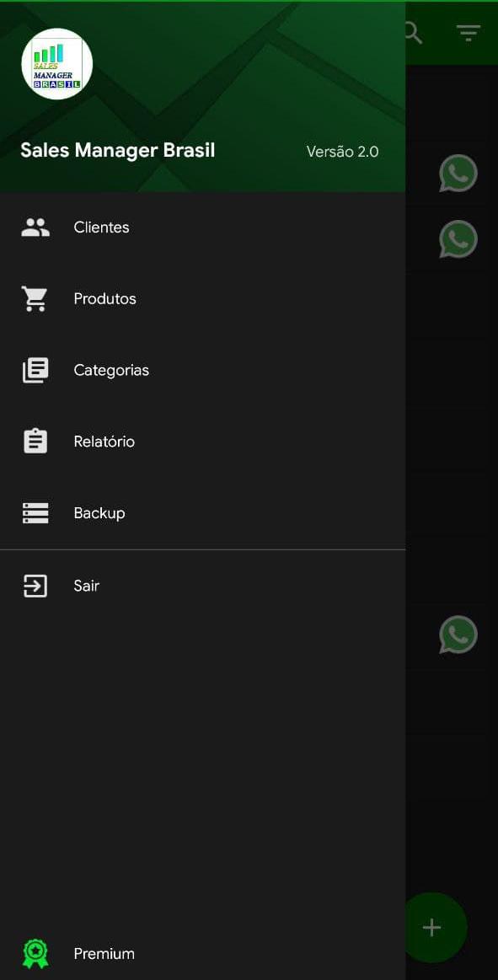Click the search magnifier icon

click(x=413, y=33)
